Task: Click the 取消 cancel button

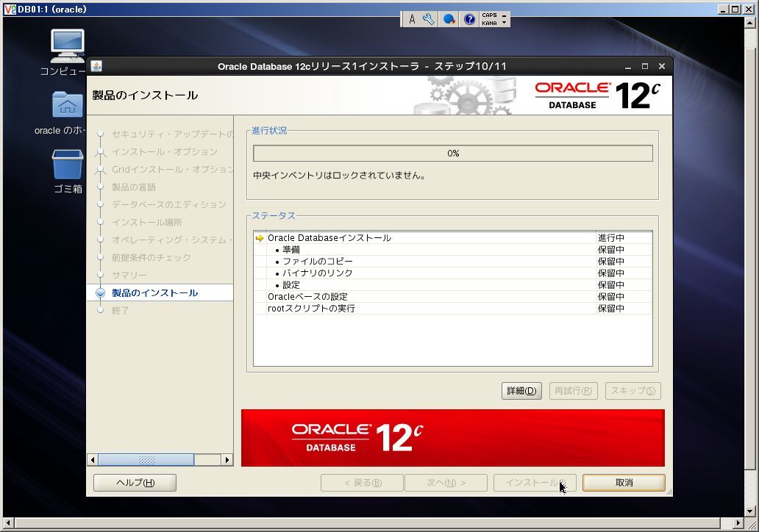Action: pos(624,483)
